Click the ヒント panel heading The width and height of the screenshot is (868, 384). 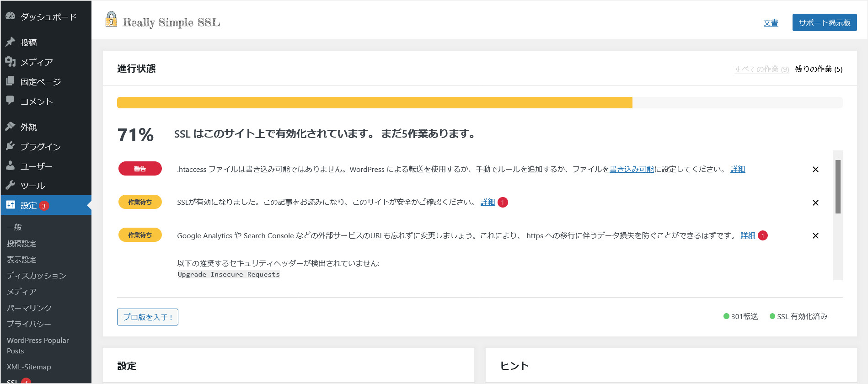tap(514, 366)
